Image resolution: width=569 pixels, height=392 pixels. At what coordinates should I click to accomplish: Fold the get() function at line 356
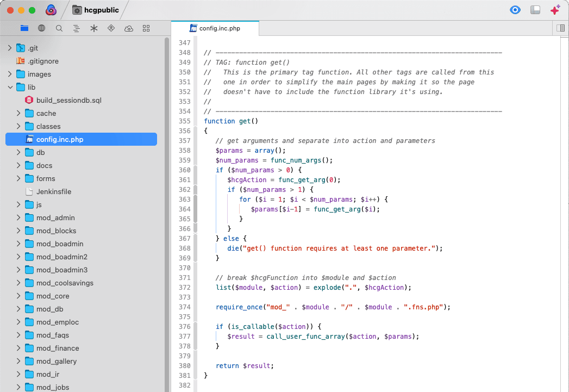click(196, 131)
